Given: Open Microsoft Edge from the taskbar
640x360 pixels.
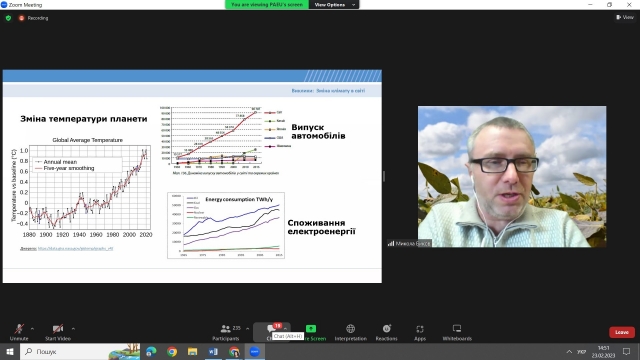Looking at the screenshot, I should [151, 351].
